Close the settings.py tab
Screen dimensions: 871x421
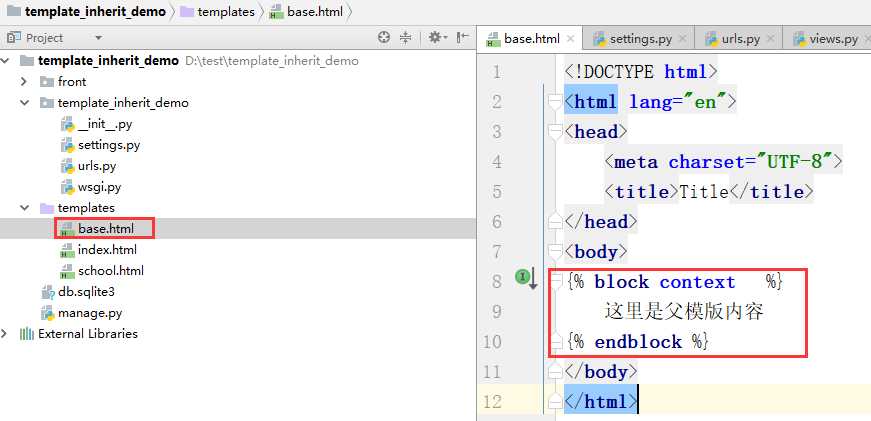pos(683,39)
